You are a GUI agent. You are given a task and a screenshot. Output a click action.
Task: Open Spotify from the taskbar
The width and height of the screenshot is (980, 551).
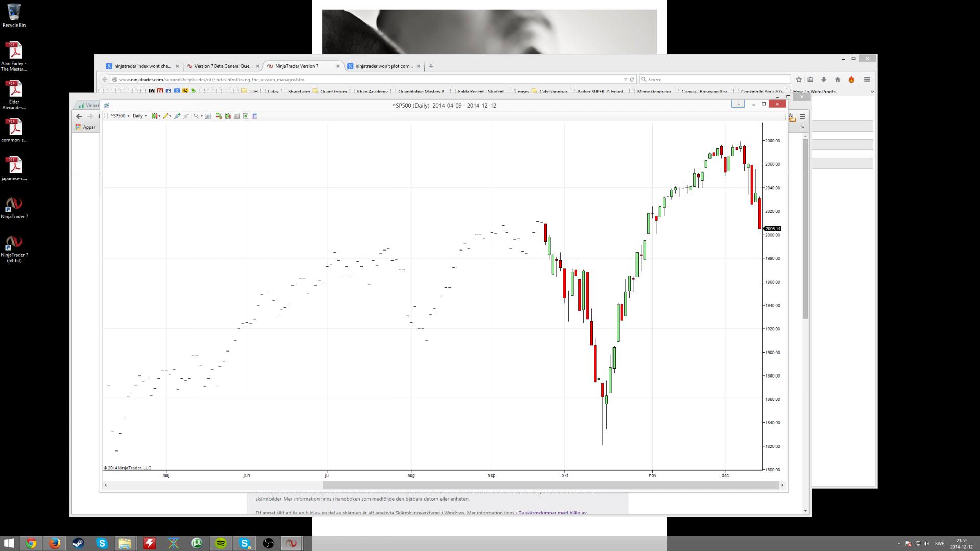click(x=220, y=543)
